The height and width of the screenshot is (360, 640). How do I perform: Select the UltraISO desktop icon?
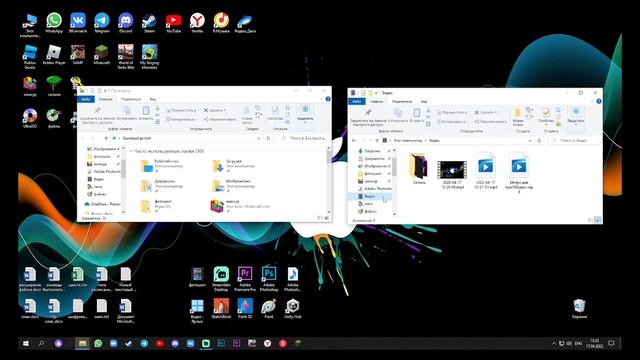click(x=30, y=118)
